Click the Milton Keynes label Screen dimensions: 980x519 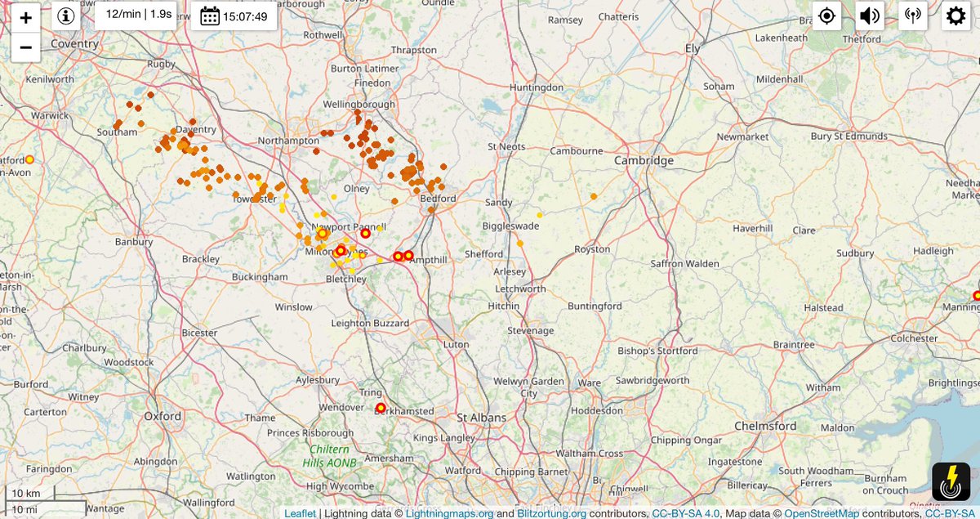[336, 253]
